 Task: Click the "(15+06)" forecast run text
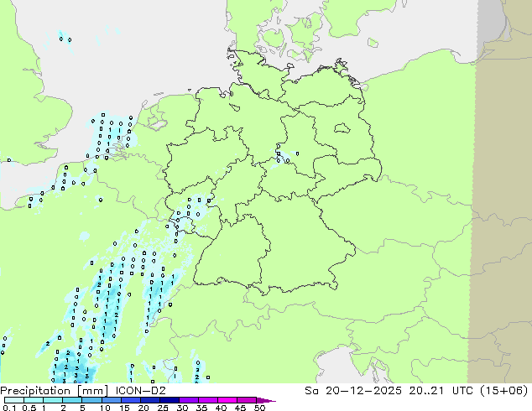(x=505, y=391)
